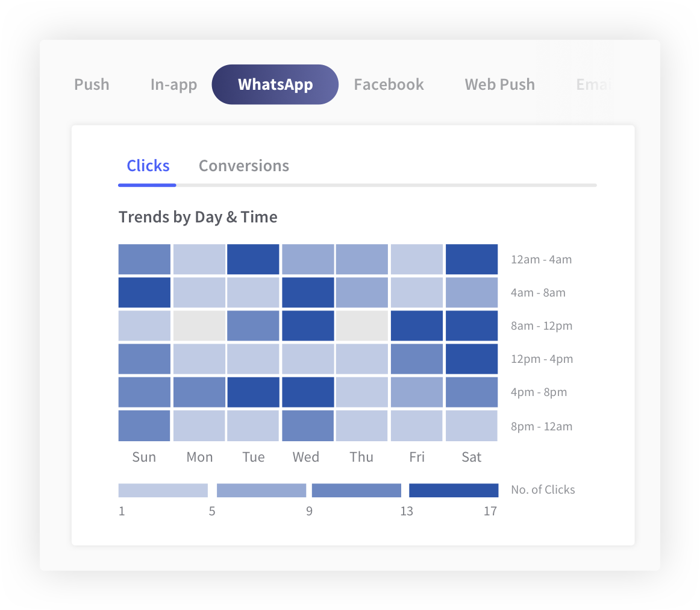Screen dimensions: 700x610
Task: Click the 'Sat' day label under the heatmap
Action: pos(472,457)
